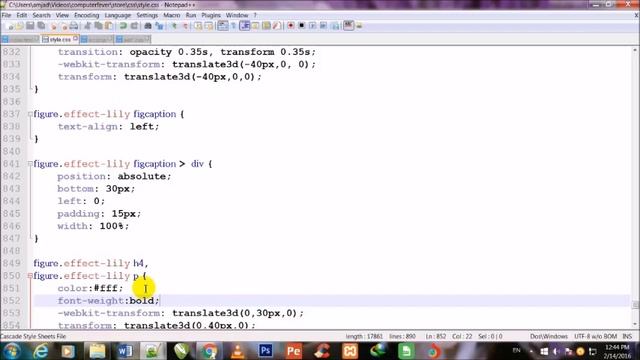Image resolution: width=640 pixels, height=360 pixels.
Task: Click the Print toolbar icon
Action: [x=74, y=26]
